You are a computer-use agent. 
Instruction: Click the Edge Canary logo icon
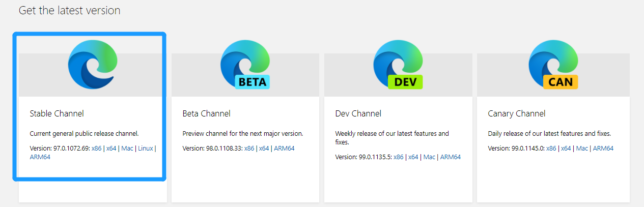click(553, 65)
